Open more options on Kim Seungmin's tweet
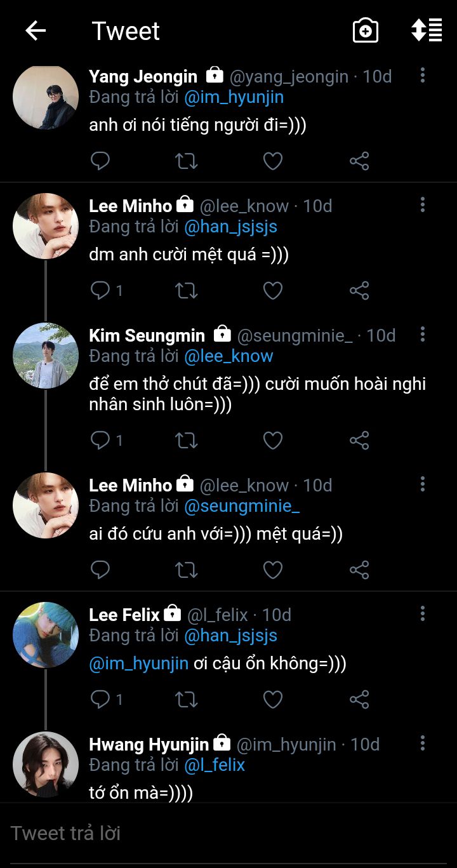457x868 pixels. [x=423, y=335]
